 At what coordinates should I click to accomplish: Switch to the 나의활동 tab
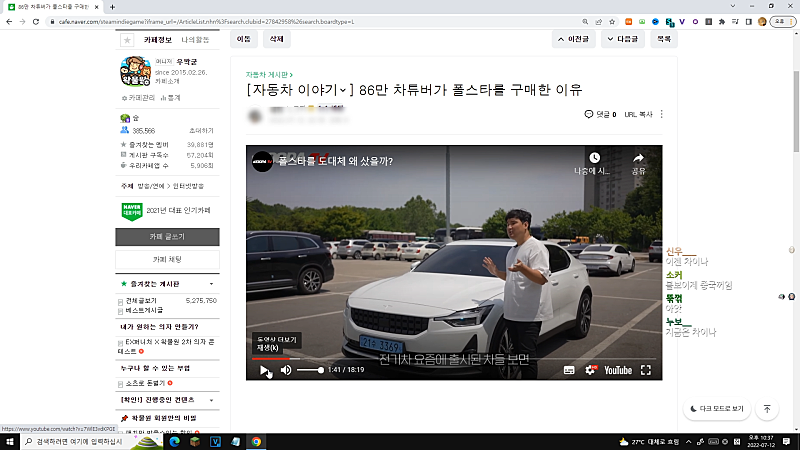pos(195,40)
